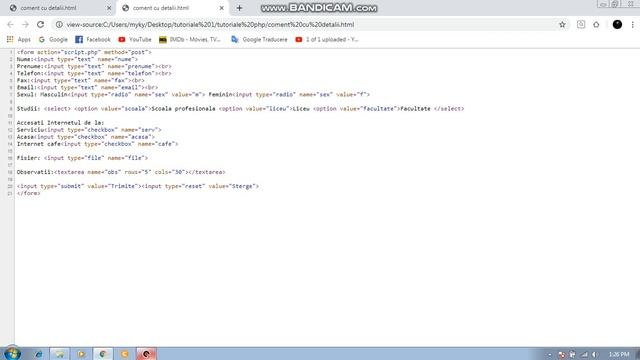Image resolution: width=640 pixels, height=360 pixels.
Task: Close the active coment cu detalii.html tab
Action: (222, 8)
